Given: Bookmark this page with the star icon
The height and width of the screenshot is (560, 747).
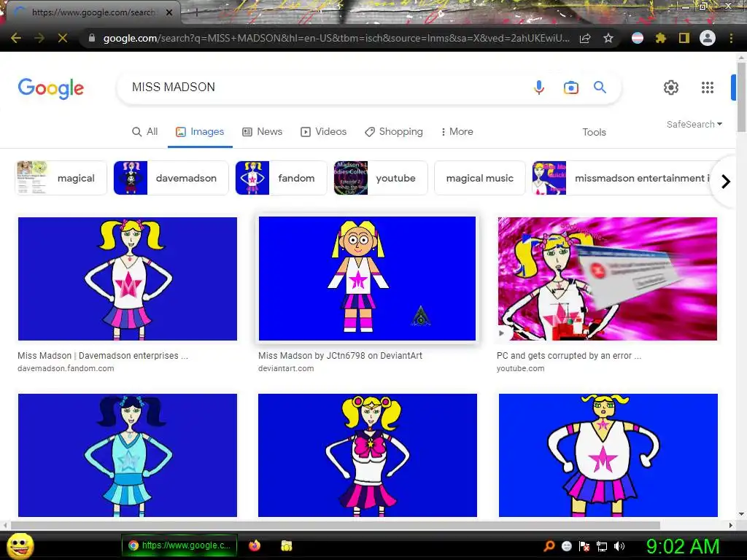Looking at the screenshot, I should (x=608, y=38).
